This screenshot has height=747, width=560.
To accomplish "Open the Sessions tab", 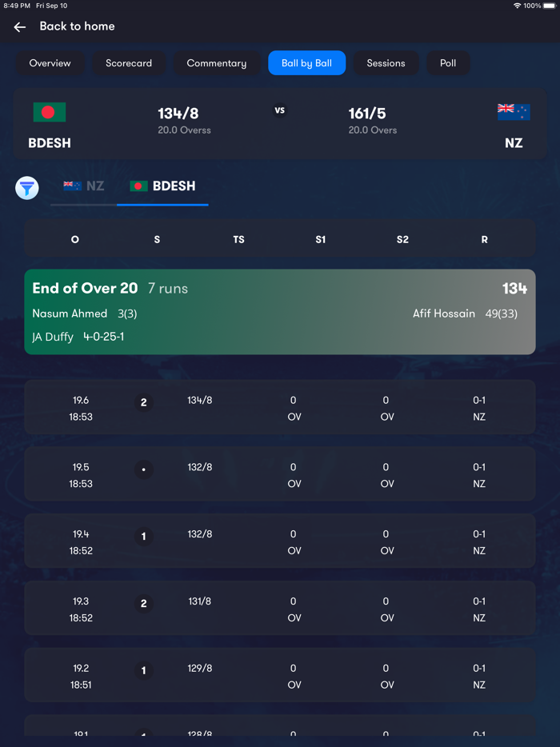I will coord(386,62).
